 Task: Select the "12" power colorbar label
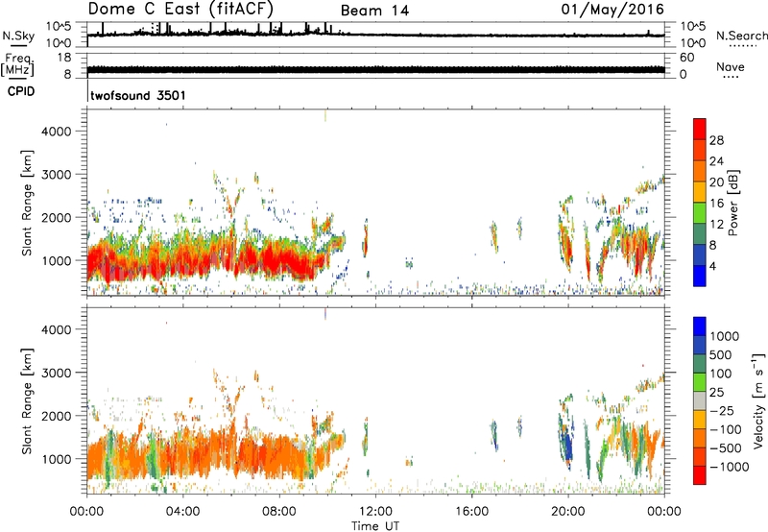(716, 225)
